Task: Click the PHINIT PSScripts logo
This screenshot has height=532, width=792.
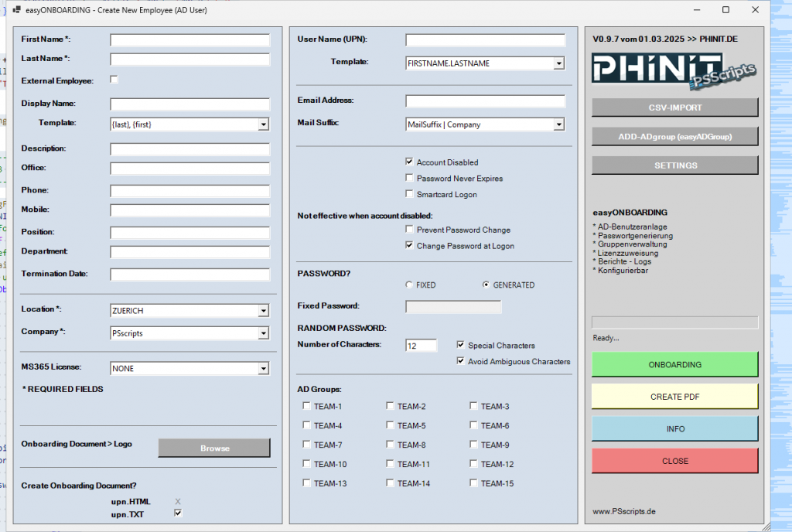Action: (674, 69)
